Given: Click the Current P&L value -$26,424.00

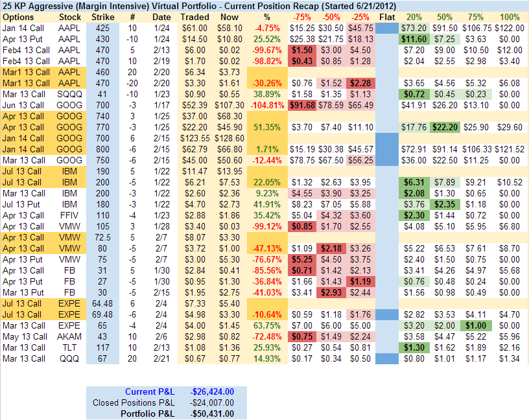Looking at the screenshot, I should coord(212,391).
